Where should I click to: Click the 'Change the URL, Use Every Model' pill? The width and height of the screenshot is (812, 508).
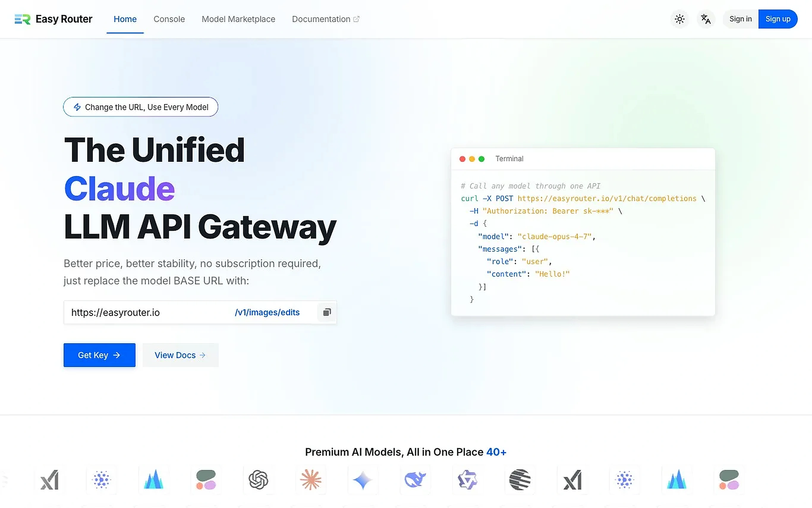coord(141,107)
